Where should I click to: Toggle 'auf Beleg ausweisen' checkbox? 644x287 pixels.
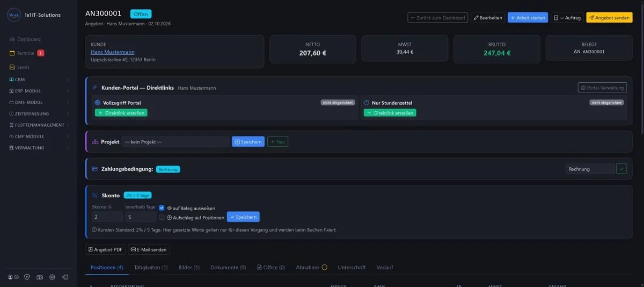pos(162,208)
